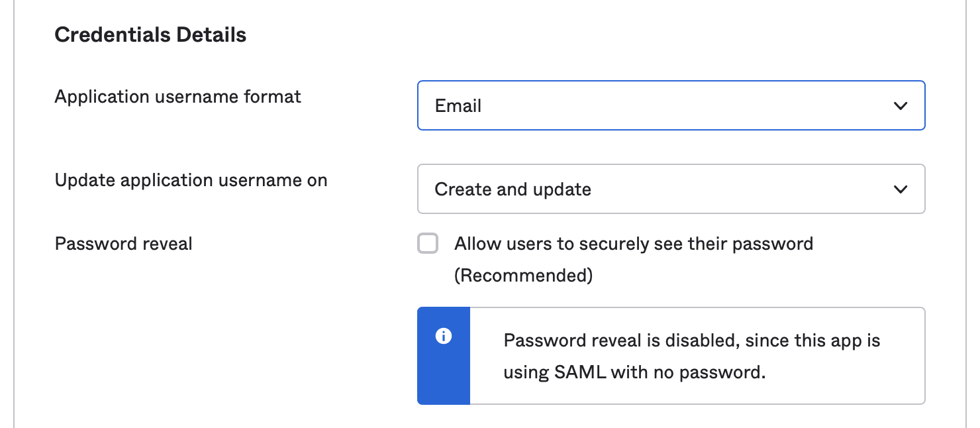Click the chevron arrow on the Email dropdown
Screen dimensions: 980x428
900,106
